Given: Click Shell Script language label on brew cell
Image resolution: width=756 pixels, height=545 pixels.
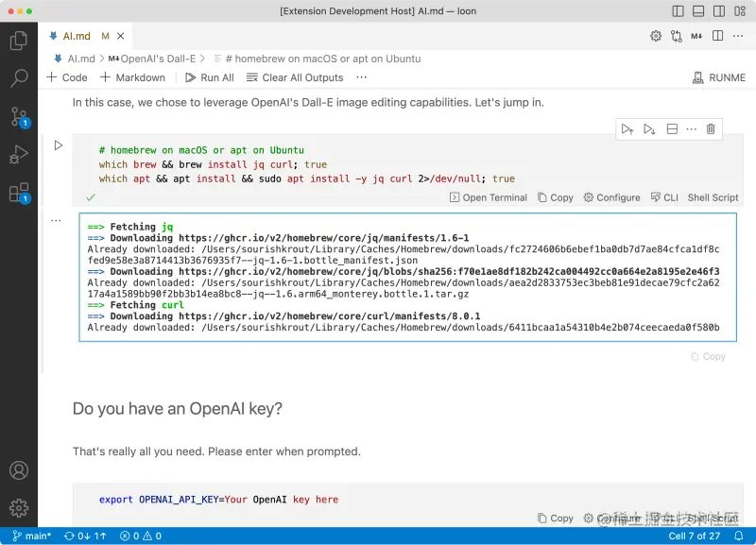Looking at the screenshot, I should tap(713, 197).
